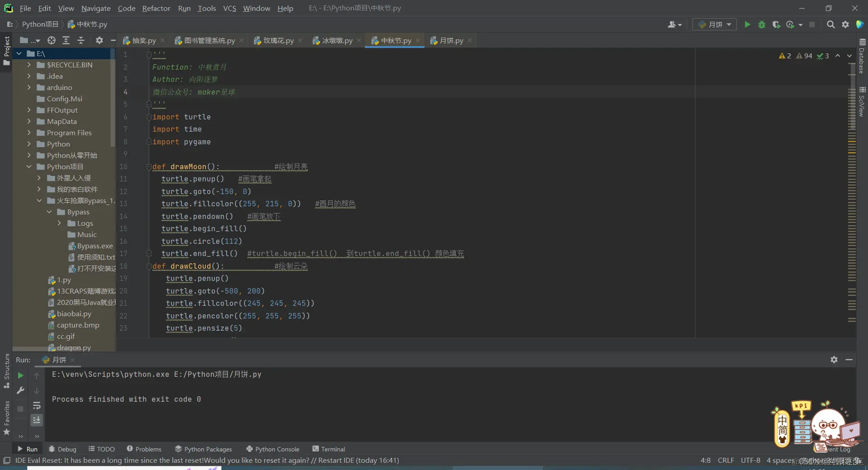Open SciView tool window sidebar
This screenshot has width=868, height=470.
tap(862, 102)
